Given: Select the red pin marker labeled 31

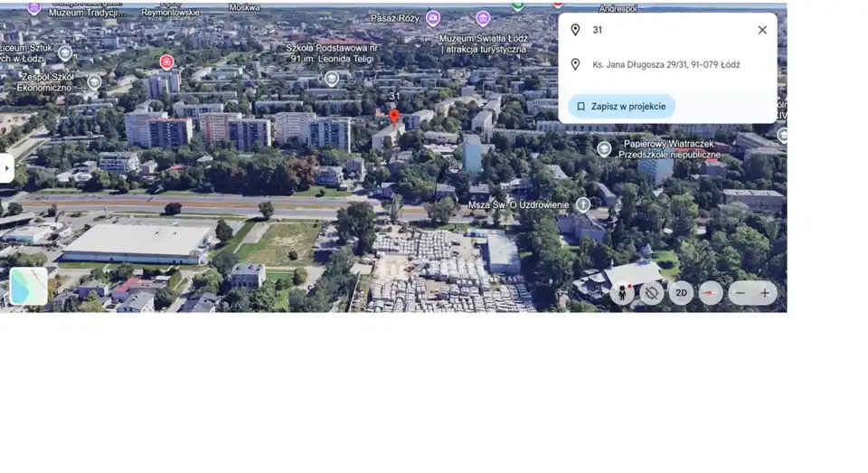Looking at the screenshot, I should [x=394, y=117].
